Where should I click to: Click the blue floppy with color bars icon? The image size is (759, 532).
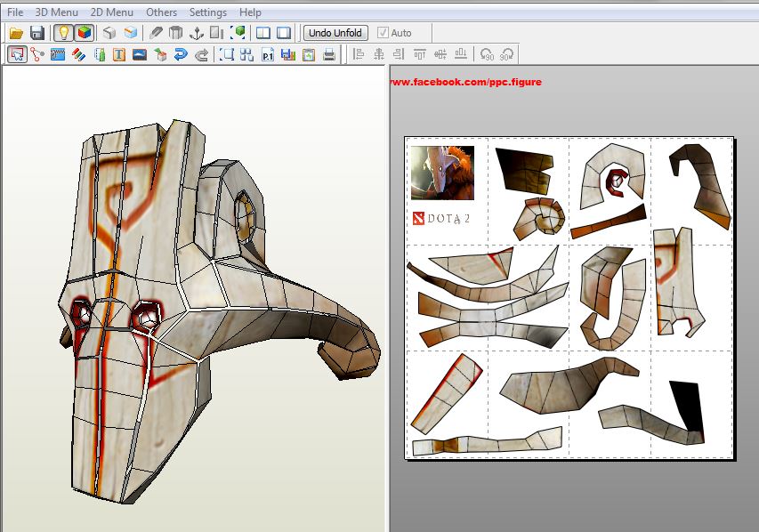pos(288,54)
